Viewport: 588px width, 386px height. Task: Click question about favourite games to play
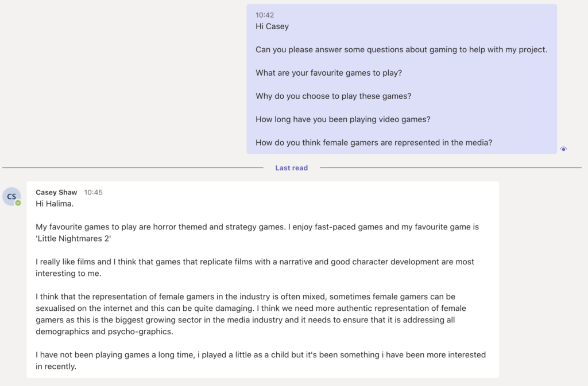[329, 73]
